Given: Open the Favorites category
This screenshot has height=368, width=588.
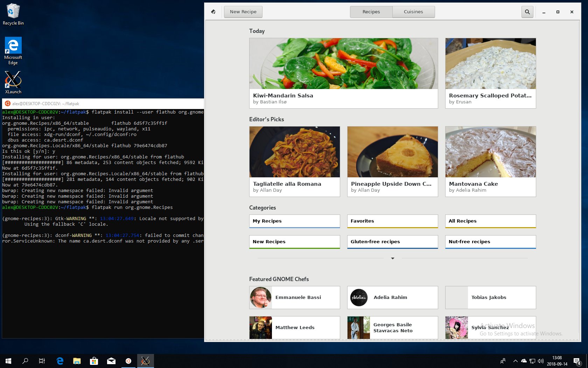Looking at the screenshot, I should point(392,221).
